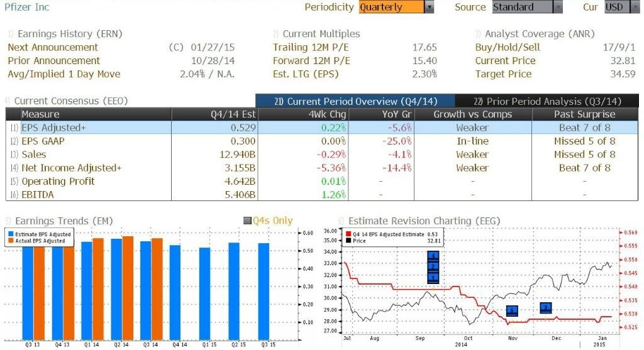This screenshot has height=350, width=644.
Task: Open the Periodicity dropdown arrow
Action: (x=429, y=7)
